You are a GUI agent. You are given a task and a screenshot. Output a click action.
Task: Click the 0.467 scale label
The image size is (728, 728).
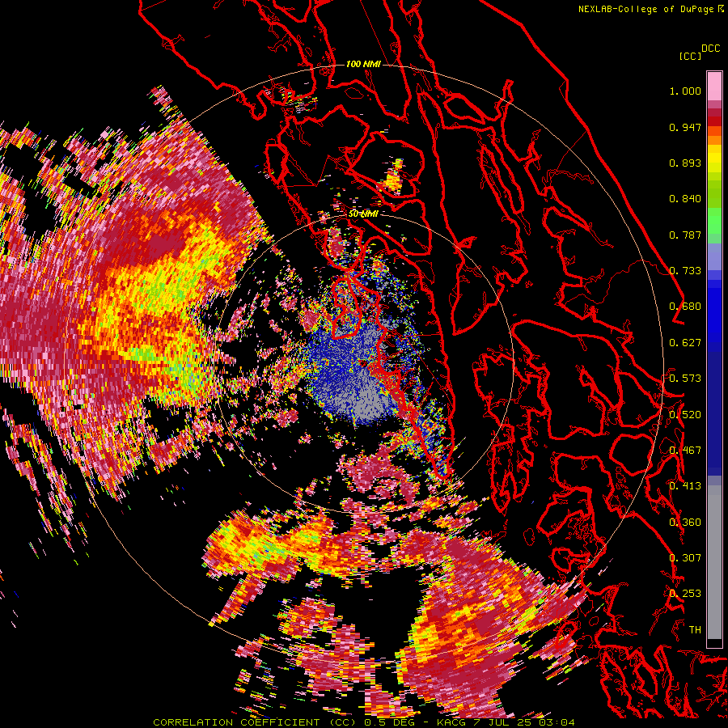tap(685, 451)
